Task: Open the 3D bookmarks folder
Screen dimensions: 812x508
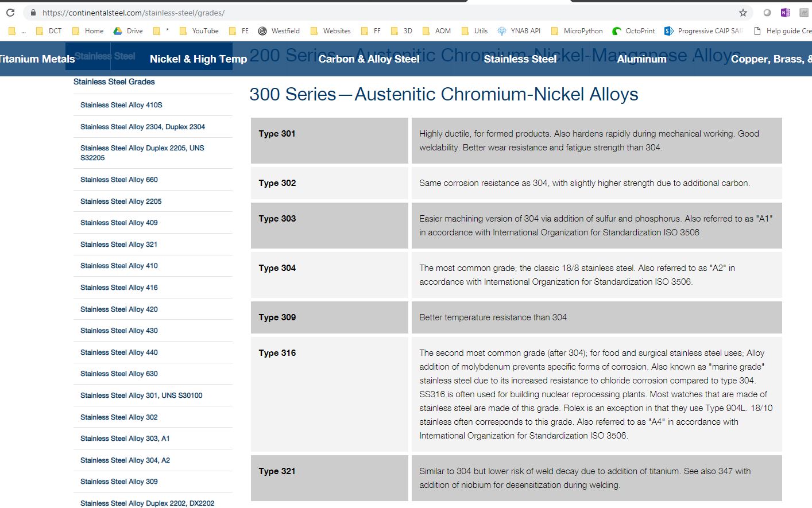Action: click(x=401, y=31)
